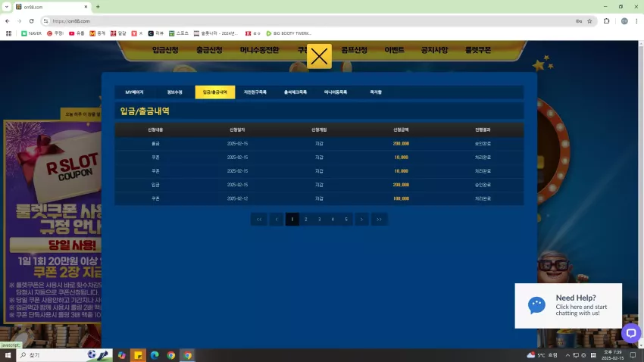Viewport: 644px width, 362px height.
Task: Open the browser extensions puzzle icon
Action: [606, 21]
